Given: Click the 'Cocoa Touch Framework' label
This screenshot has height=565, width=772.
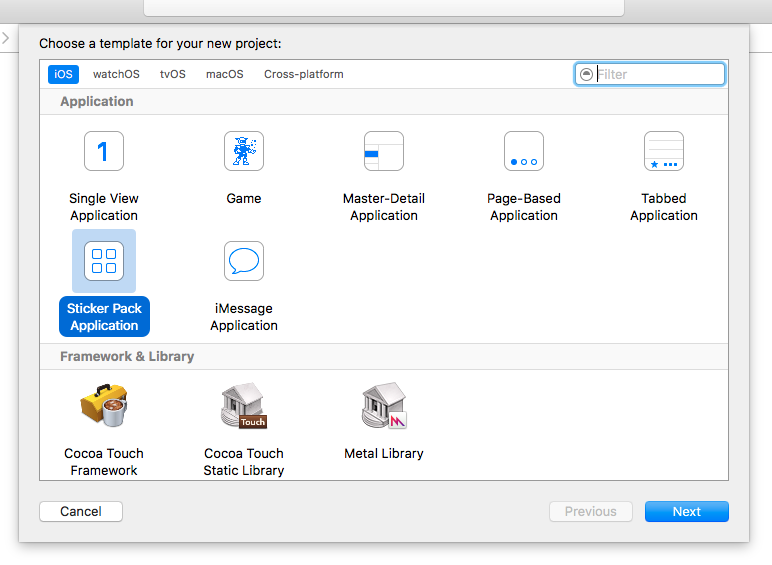Looking at the screenshot, I should [x=104, y=462].
